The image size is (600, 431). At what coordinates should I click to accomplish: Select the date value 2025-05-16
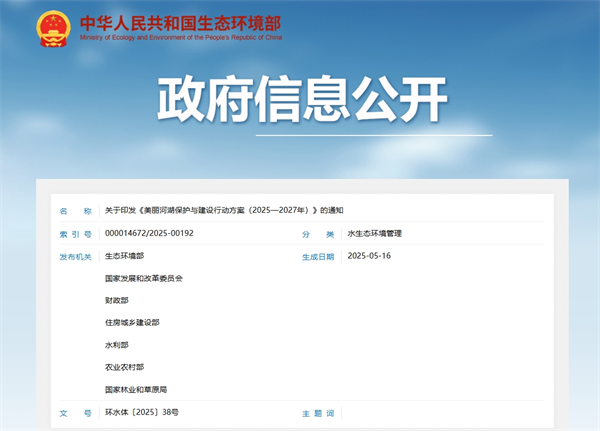point(369,256)
